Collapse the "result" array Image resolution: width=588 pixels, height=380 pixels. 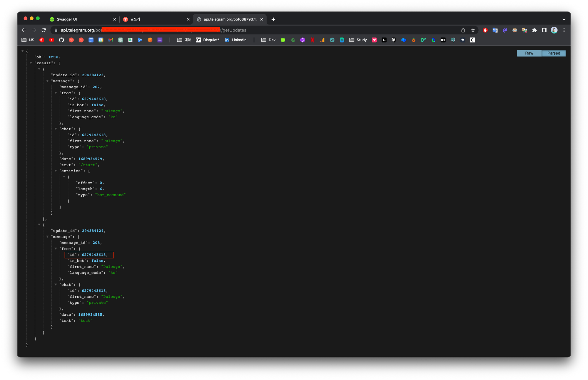(x=31, y=63)
